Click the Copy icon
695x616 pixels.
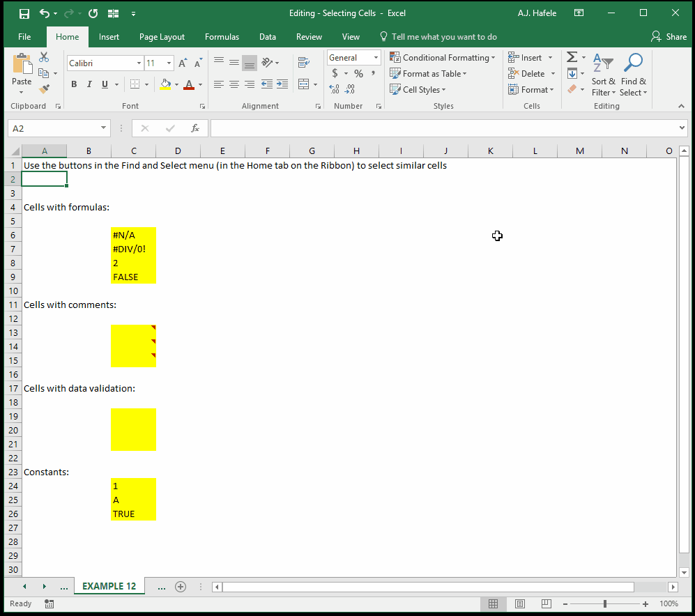(43, 73)
